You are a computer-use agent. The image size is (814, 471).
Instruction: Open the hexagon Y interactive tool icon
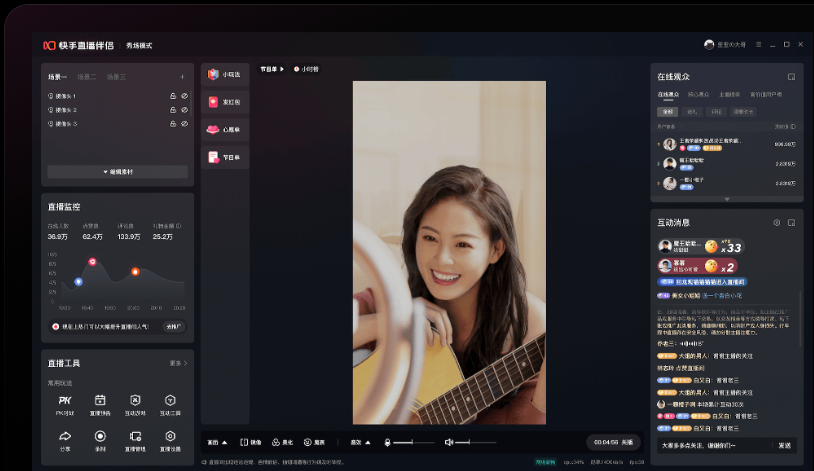point(170,400)
